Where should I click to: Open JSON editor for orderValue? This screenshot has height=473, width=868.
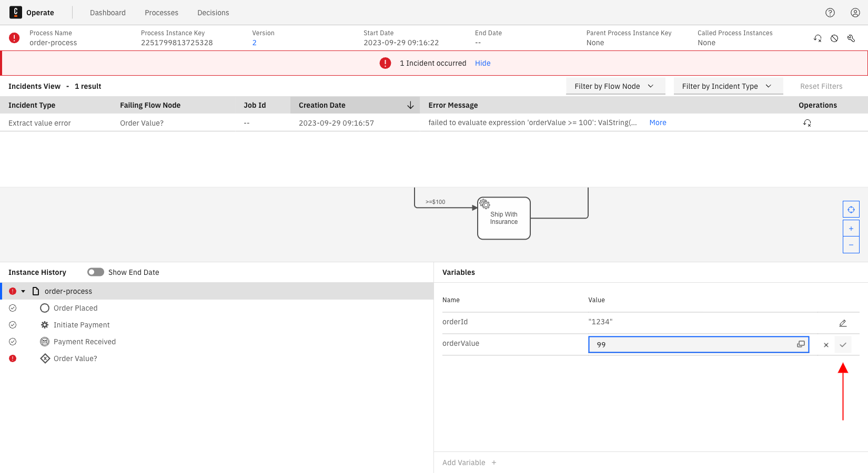(801, 344)
